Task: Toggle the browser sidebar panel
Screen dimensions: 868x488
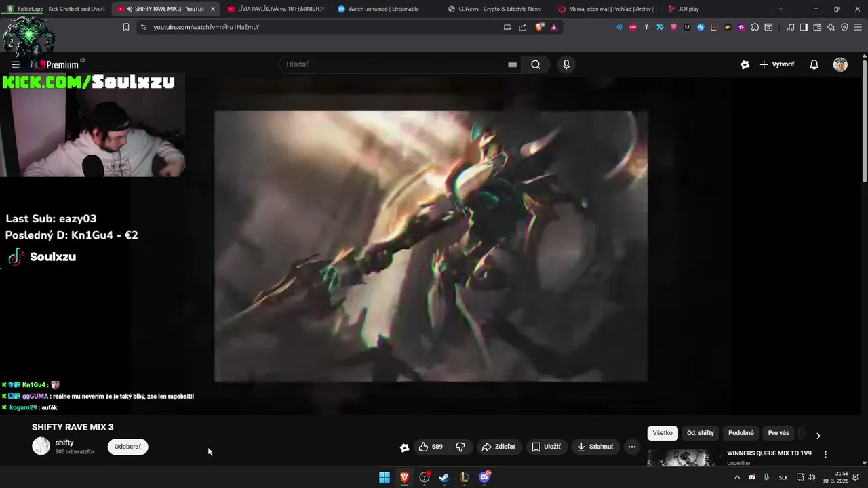Action: click(x=804, y=27)
